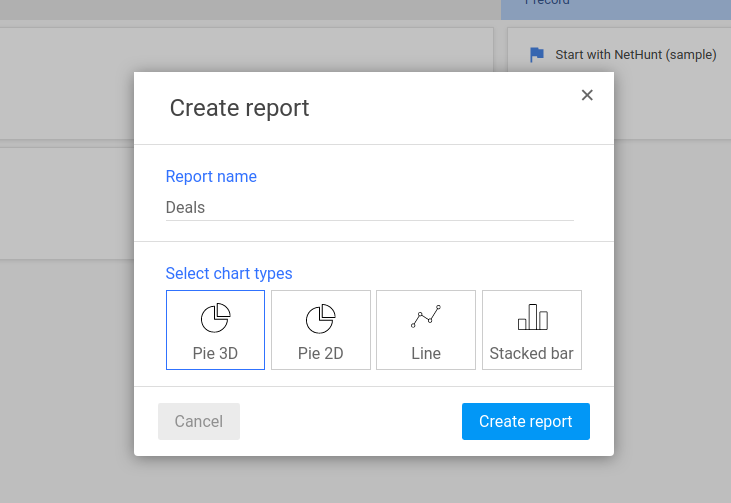Screen dimensions: 731x503
Task: Select the Pie 2D chart type
Action: point(321,330)
